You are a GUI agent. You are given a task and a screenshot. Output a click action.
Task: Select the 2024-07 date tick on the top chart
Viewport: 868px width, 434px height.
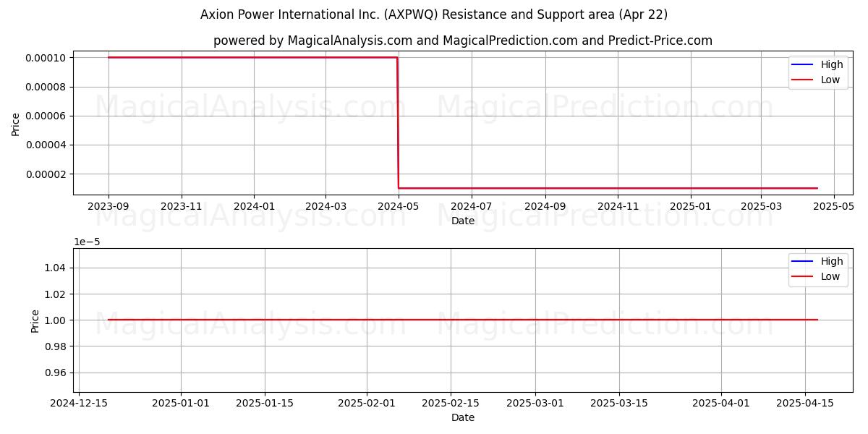pos(472,205)
